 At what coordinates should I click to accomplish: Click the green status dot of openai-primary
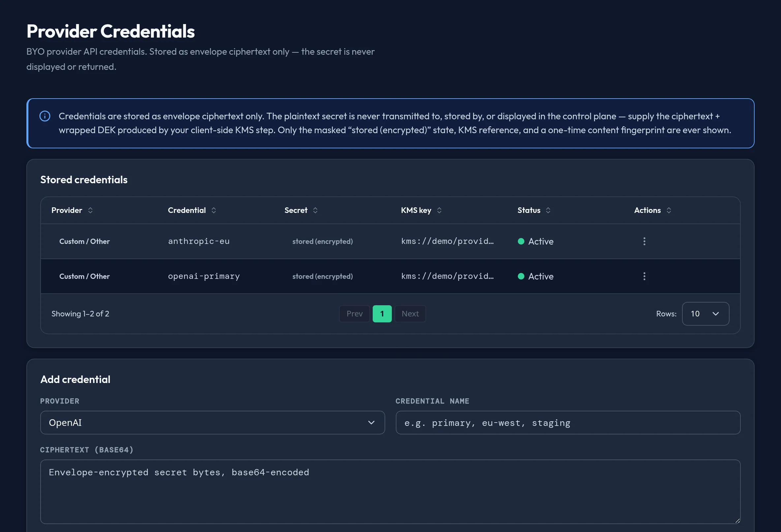(521, 277)
